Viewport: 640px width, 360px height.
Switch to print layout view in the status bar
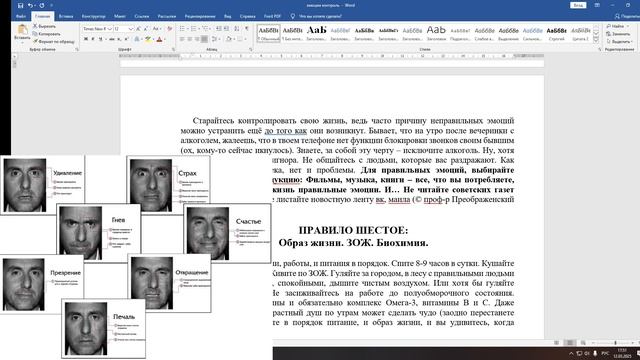[570, 343]
